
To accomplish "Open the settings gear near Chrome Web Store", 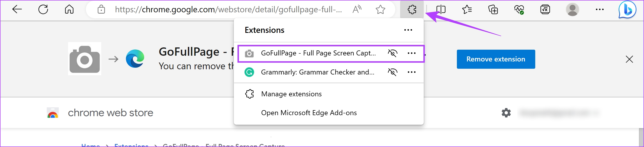I will coord(506,113).
